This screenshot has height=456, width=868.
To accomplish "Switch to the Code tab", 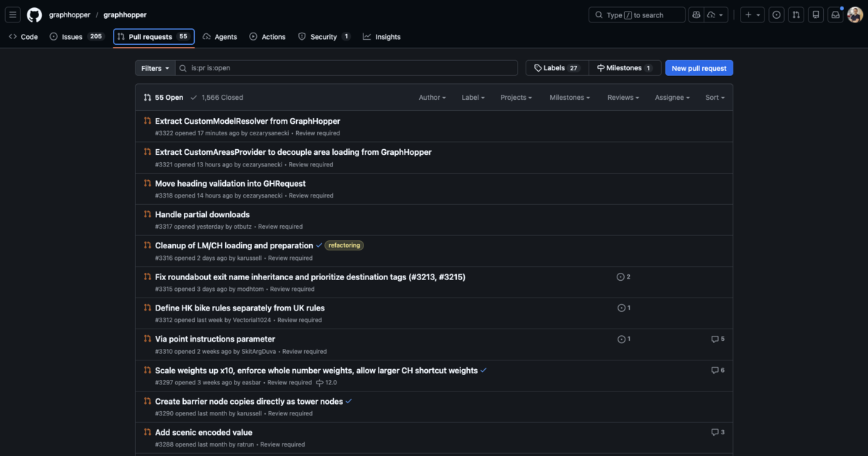I will coord(23,36).
